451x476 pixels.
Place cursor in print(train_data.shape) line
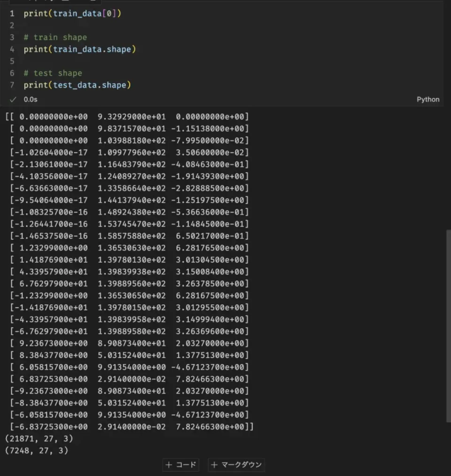[x=80, y=49]
